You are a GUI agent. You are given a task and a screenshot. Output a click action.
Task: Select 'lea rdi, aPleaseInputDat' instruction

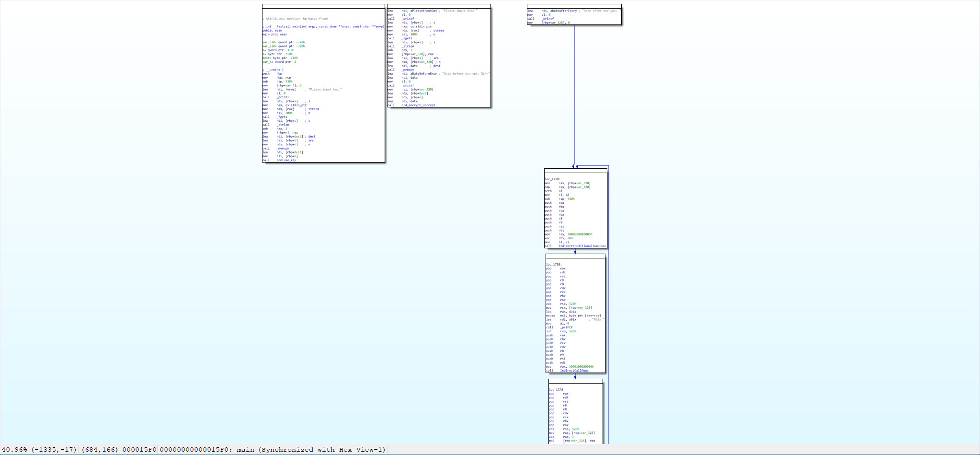pos(433,11)
